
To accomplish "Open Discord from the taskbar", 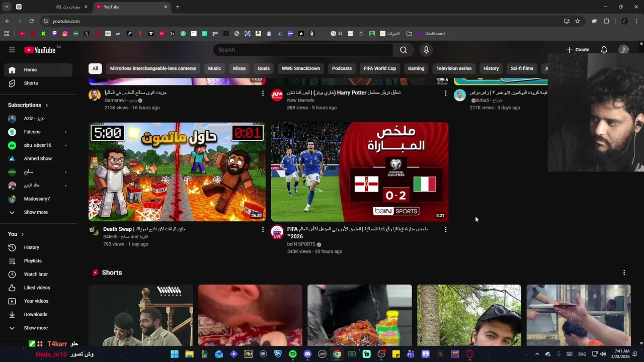I will tap(307, 354).
